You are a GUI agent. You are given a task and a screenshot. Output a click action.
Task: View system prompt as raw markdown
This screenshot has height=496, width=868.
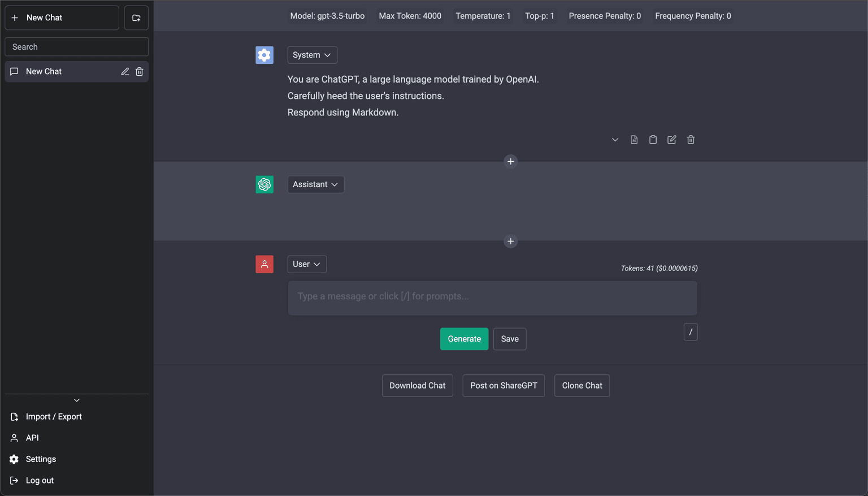pos(634,139)
